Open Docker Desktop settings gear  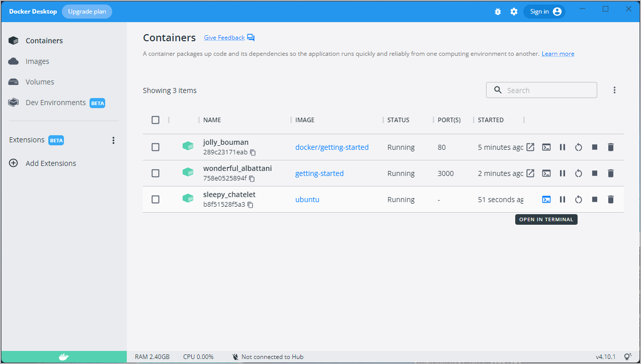coord(514,12)
